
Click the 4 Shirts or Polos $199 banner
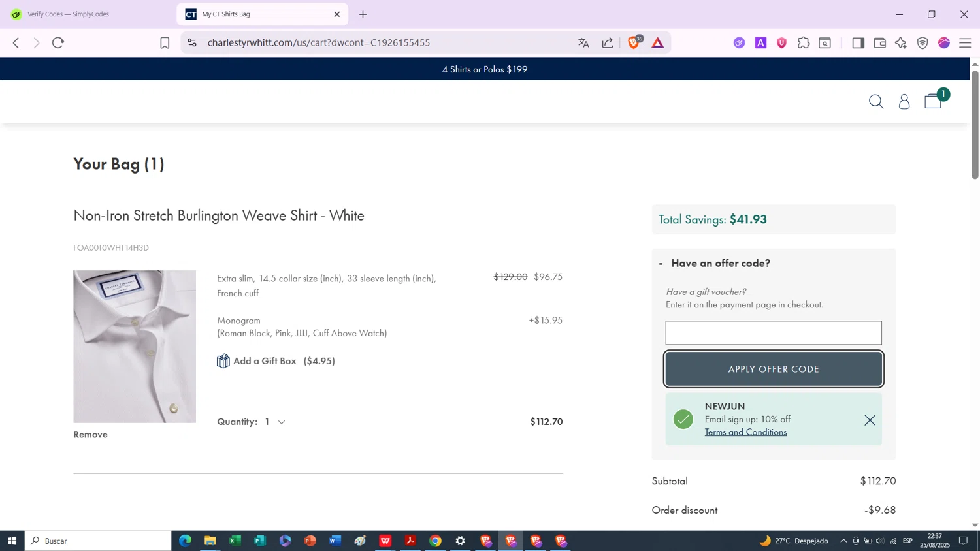click(x=485, y=69)
